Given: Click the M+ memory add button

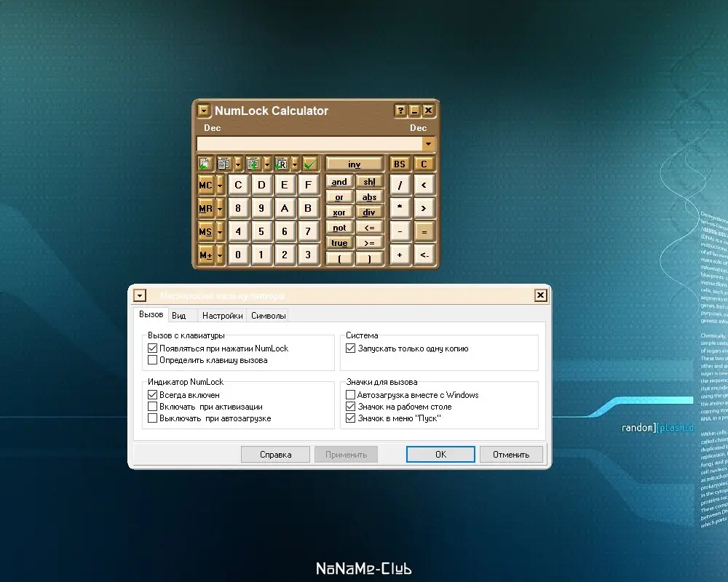Looking at the screenshot, I should (206, 255).
